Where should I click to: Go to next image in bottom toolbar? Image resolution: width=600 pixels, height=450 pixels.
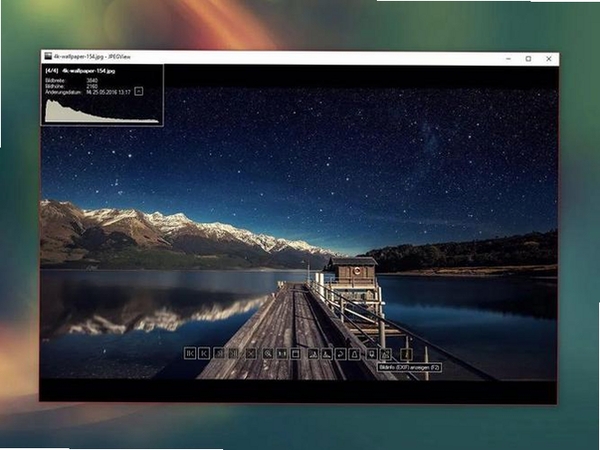pyautogui.click(x=219, y=354)
